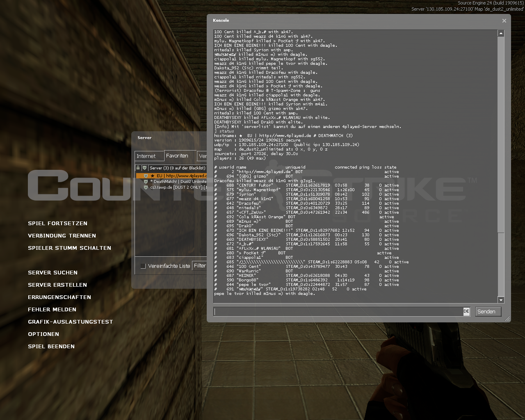The height and width of the screenshot is (420, 525).
Task: Open Filter button in Server window
Action: pyautogui.click(x=200, y=266)
